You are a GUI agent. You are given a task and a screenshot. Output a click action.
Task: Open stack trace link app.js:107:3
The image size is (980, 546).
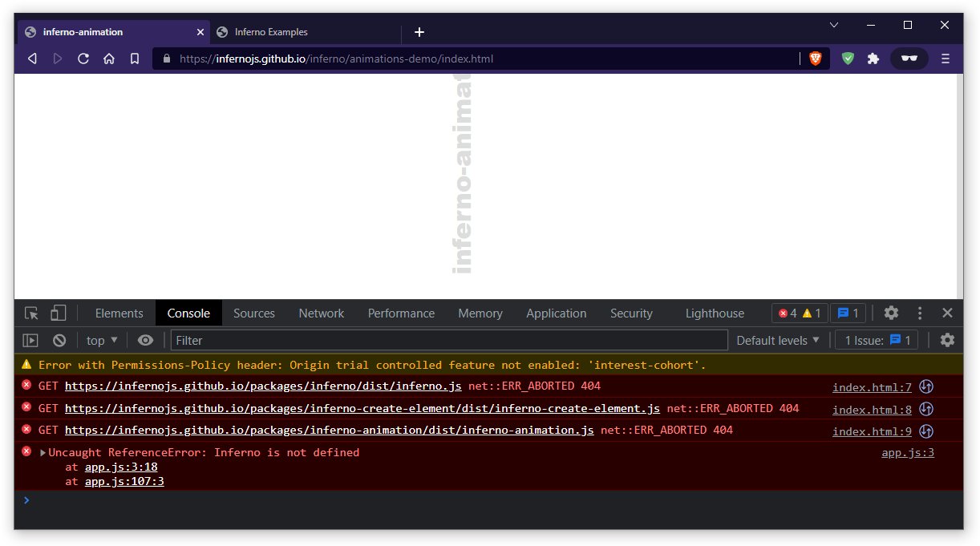124,482
